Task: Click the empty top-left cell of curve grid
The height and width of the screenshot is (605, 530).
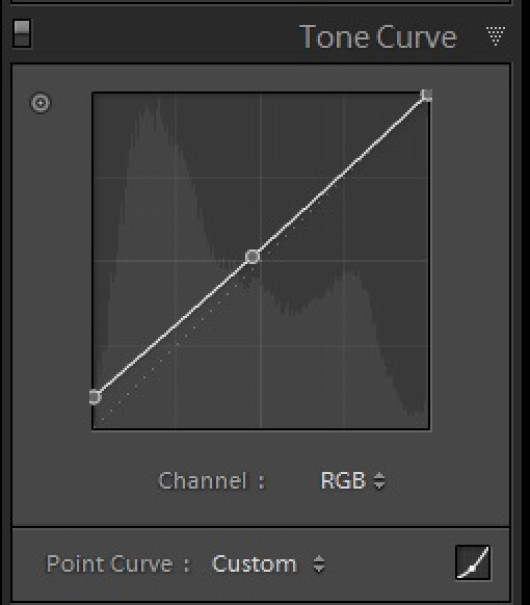Action: 135,135
